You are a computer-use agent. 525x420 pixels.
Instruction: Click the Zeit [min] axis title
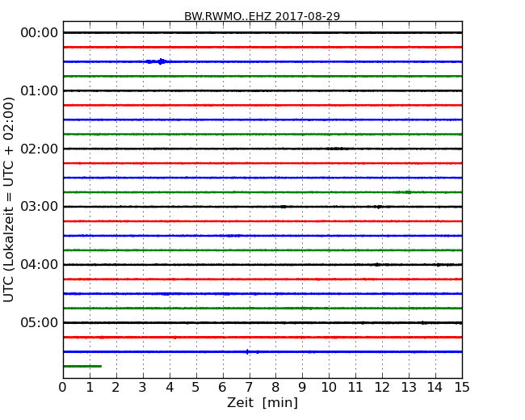(x=262, y=402)
